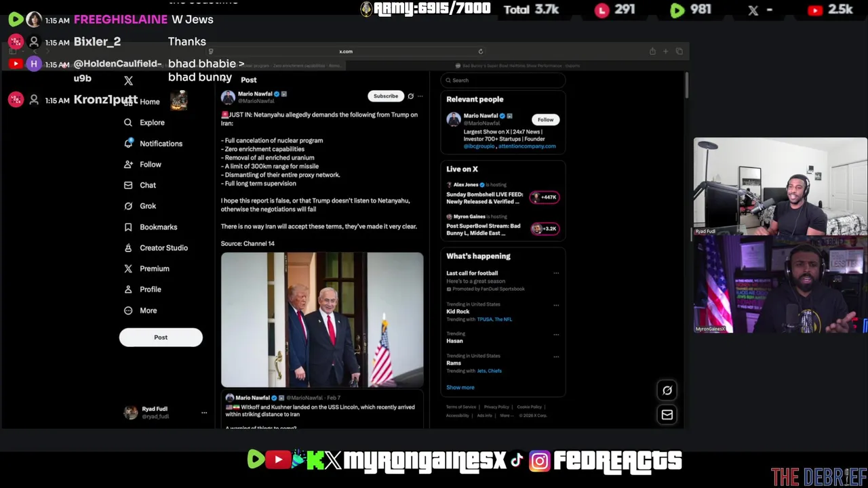The width and height of the screenshot is (868, 488).
Task: Click the Subscribe button on the post
Action: [x=385, y=96]
